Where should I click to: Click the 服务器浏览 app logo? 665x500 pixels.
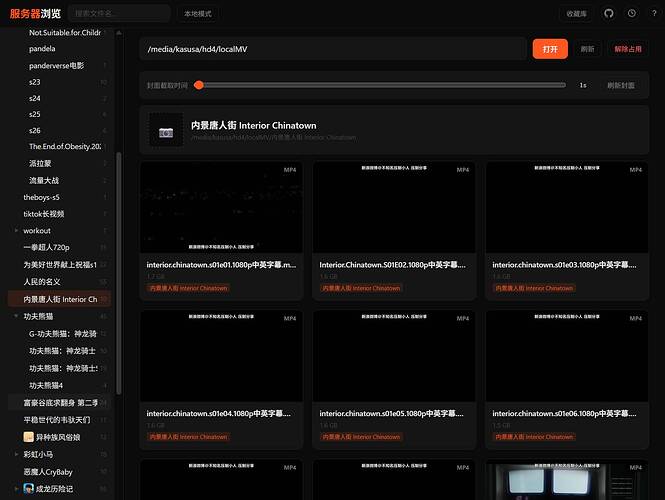35,14
